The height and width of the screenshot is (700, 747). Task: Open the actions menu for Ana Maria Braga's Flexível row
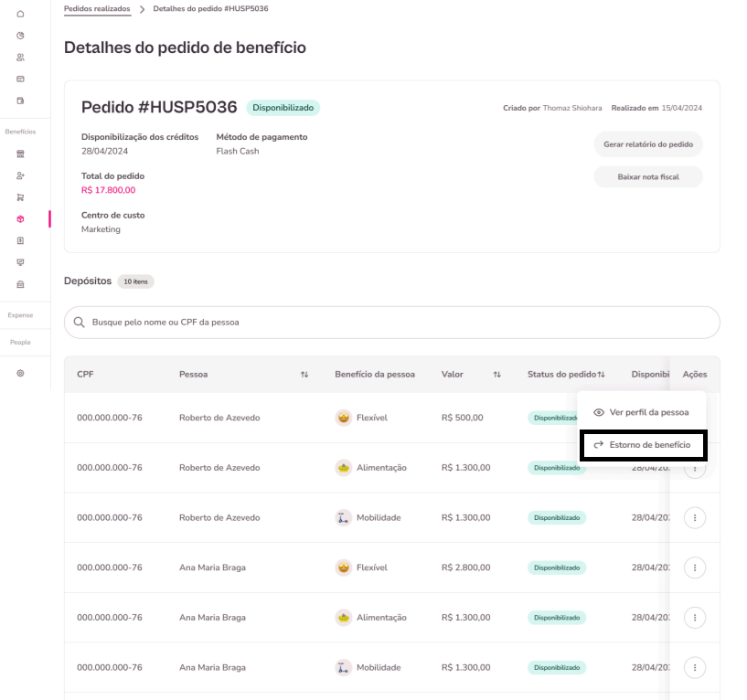coord(695,567)
